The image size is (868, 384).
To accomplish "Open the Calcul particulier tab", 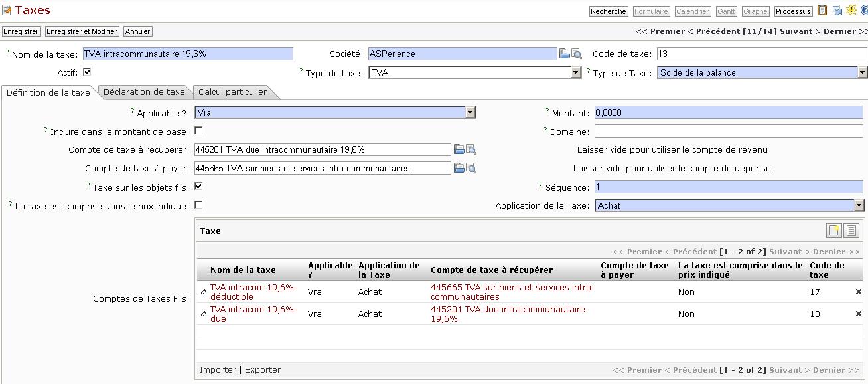I will (x=232, y=92).
